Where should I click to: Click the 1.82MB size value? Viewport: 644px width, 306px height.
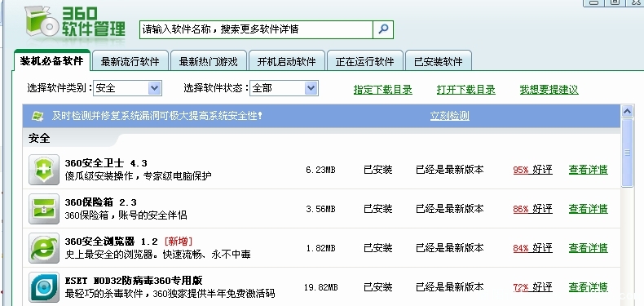point(320,248)
